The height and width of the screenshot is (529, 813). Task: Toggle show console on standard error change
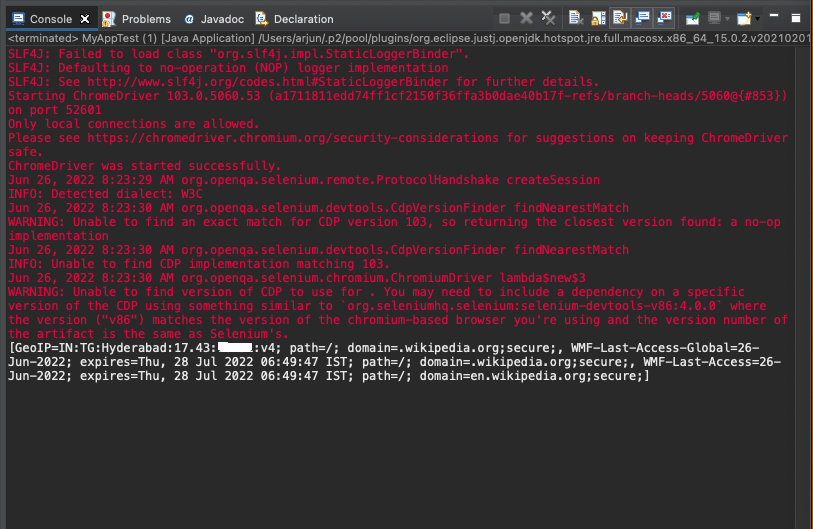point(664,18)
